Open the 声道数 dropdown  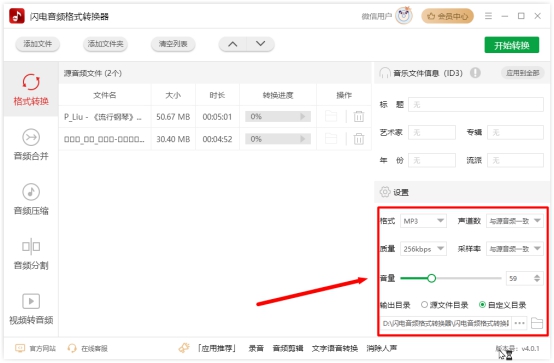click(x=515, y=221)
